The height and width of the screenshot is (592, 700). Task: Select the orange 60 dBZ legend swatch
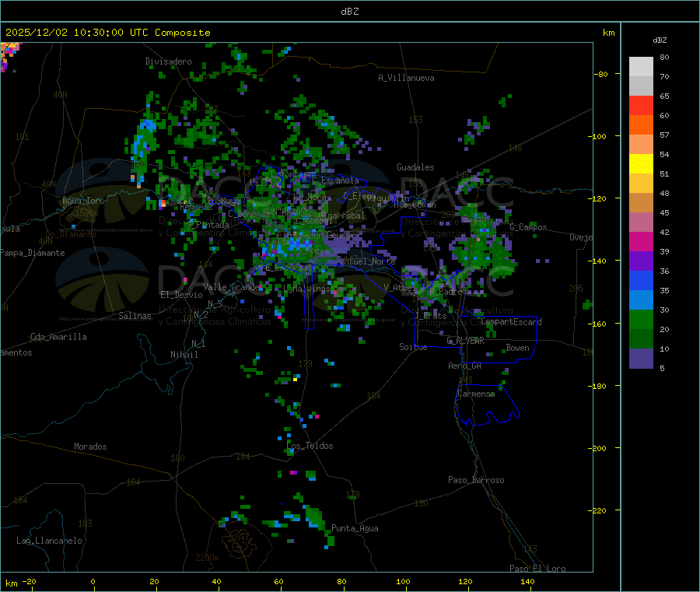click(x=641, y=125)
